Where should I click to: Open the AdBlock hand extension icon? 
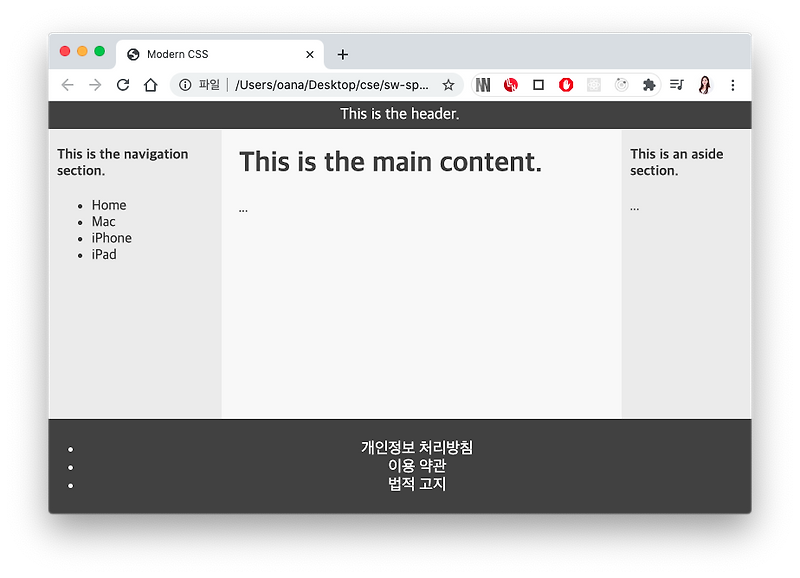565,85
